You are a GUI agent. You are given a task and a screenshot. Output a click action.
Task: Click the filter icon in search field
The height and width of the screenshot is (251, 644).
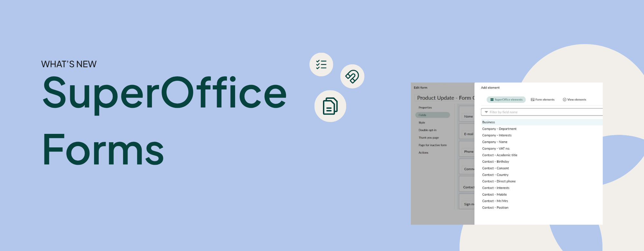click(486, 112)
